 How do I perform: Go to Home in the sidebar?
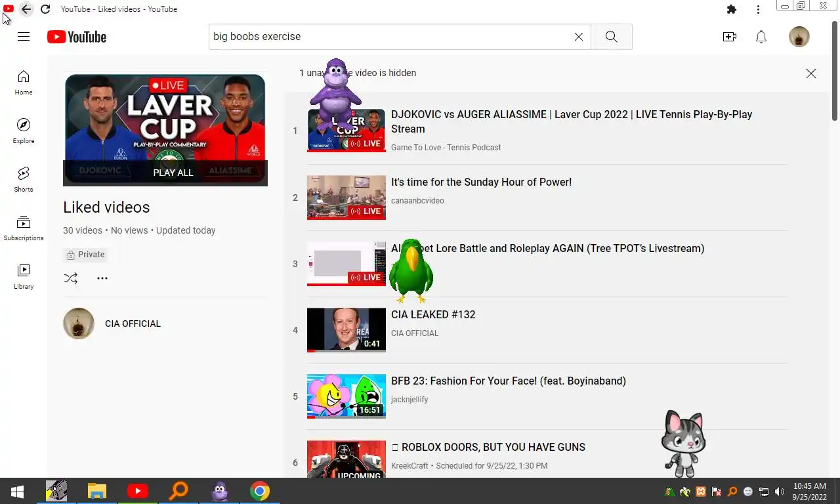[x=24, y=83]
